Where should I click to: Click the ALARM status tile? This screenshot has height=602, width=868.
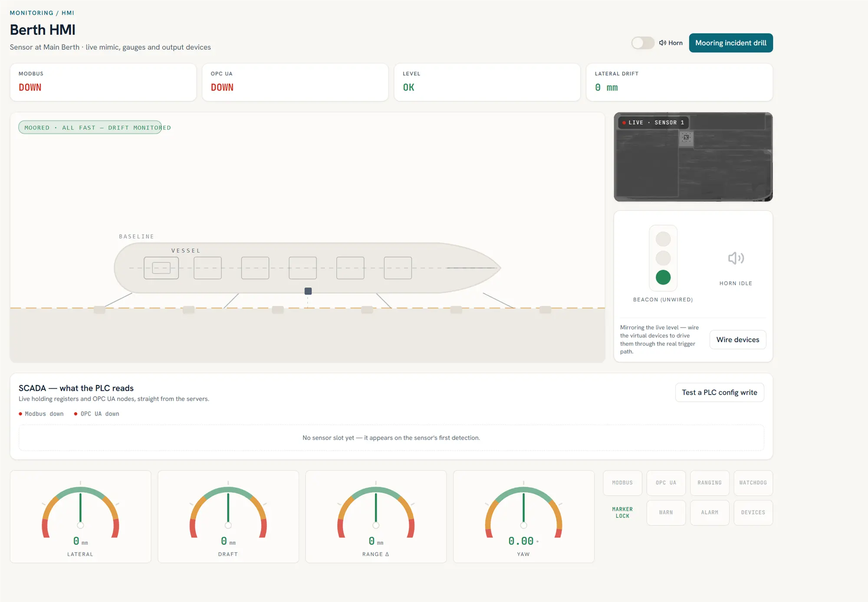(710, 513)
